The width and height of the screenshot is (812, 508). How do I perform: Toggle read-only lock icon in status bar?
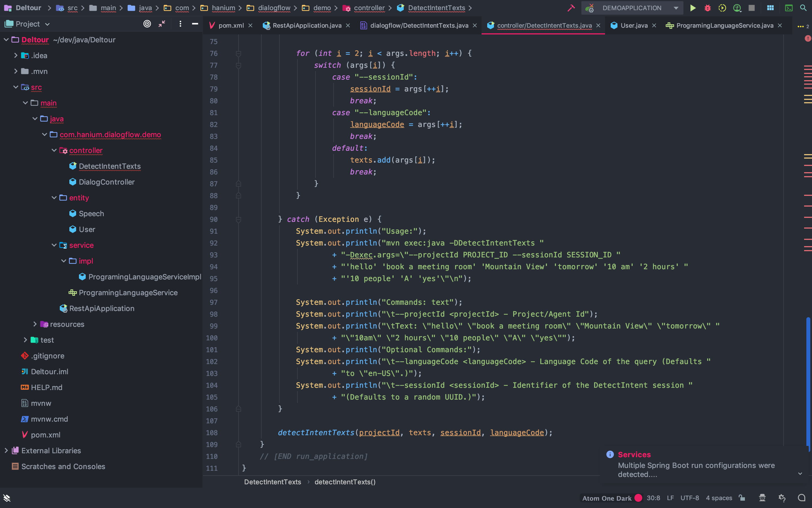point(742,498)
